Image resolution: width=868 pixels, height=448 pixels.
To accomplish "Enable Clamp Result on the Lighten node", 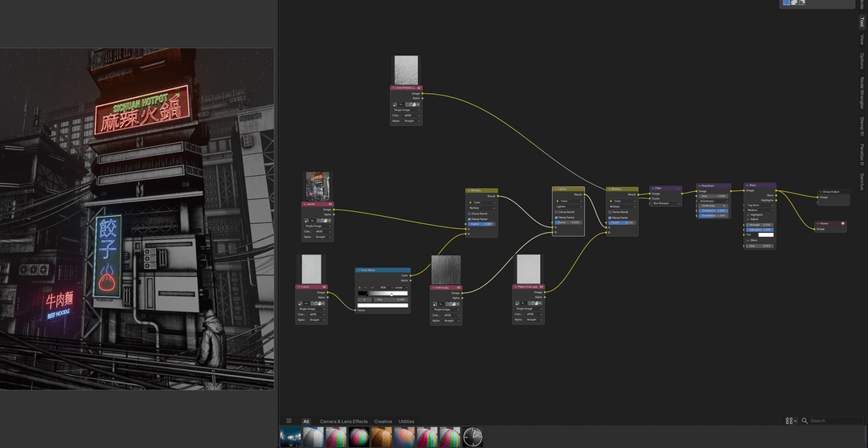I will click(556, 212).
